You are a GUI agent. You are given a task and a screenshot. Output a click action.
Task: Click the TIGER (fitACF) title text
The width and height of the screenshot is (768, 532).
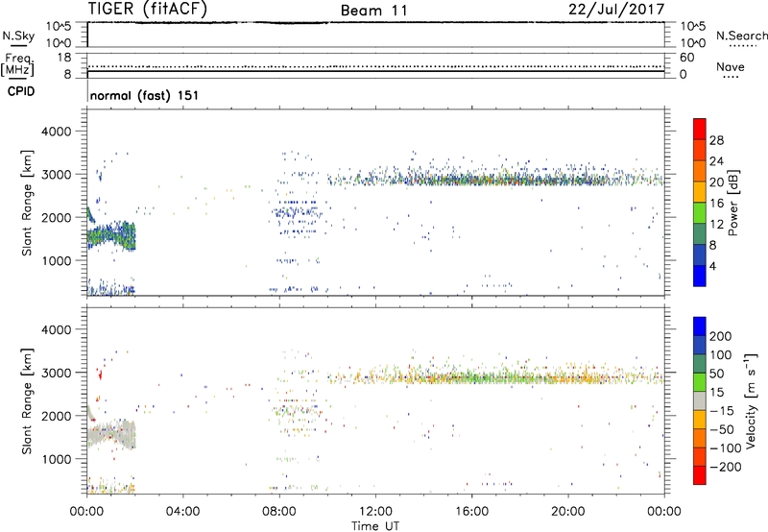point(148,9)
